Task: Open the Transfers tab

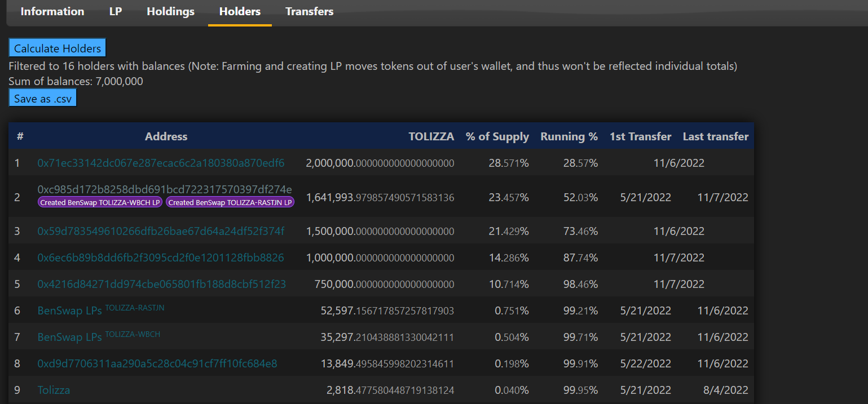Action: coord(310,11)
